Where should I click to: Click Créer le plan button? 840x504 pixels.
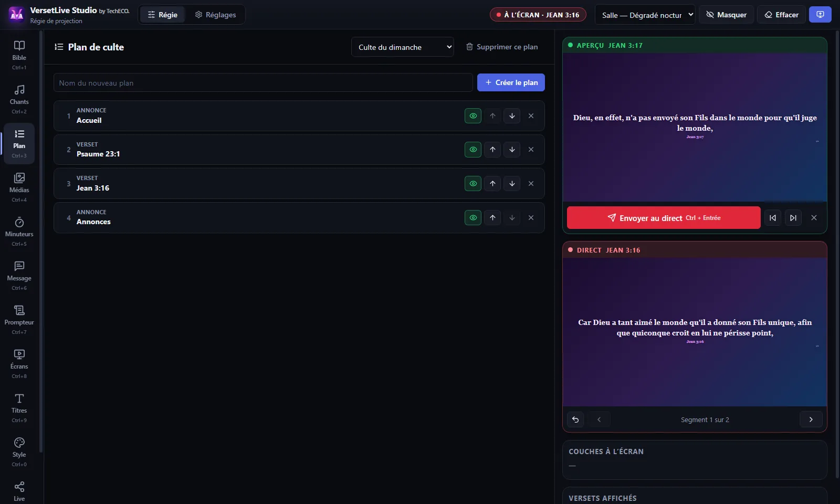(511, 82)
